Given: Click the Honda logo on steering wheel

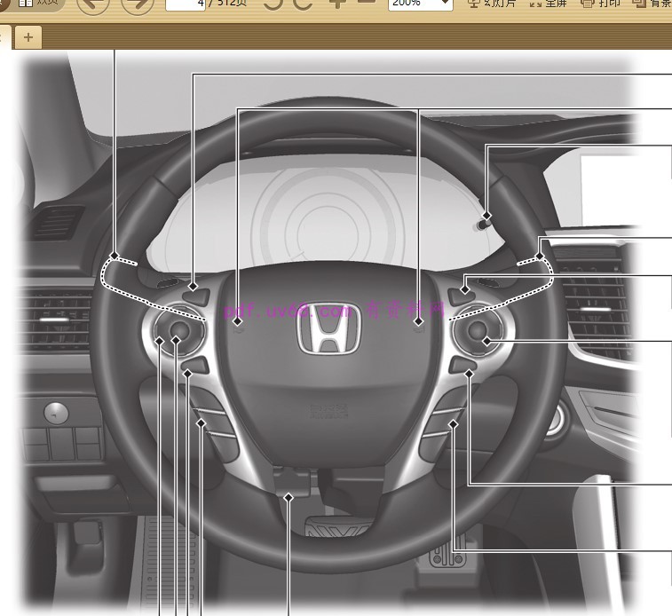Looking at the screenshot, I should (329, 338).
